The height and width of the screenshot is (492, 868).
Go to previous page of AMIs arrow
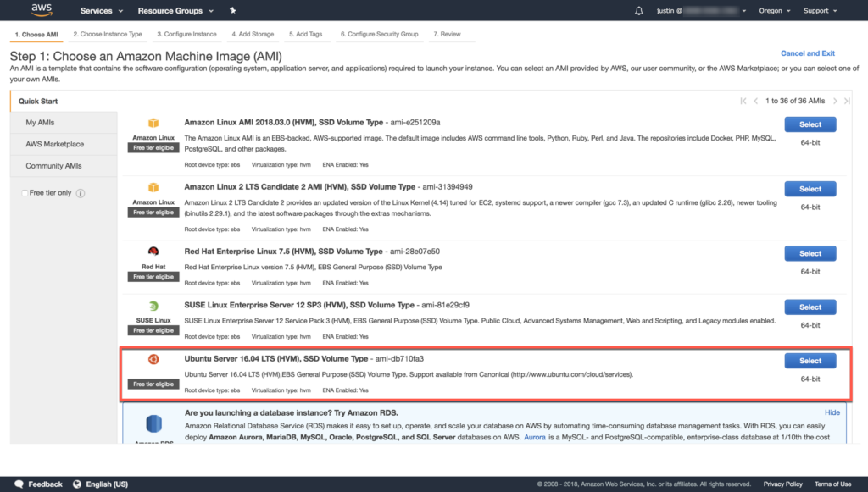755,101
